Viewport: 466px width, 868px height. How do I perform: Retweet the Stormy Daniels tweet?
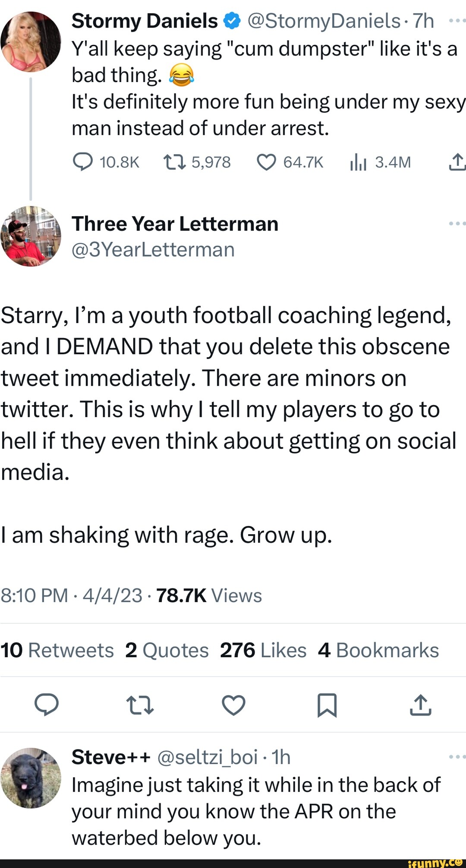tap(197, 162)
